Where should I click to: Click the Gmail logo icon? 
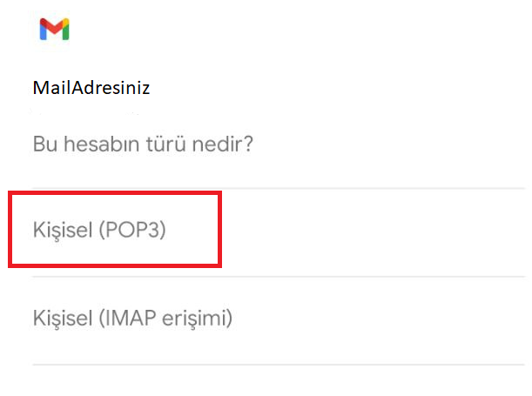[54, 30]
